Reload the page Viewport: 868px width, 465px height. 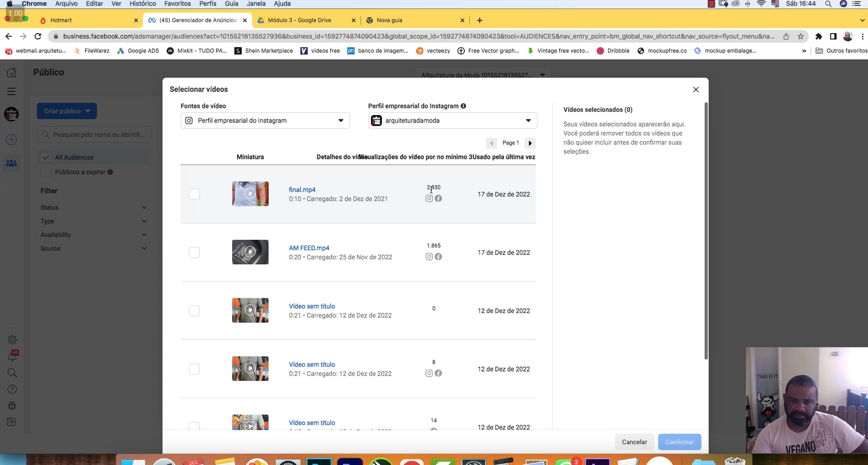tap(38, 36)
